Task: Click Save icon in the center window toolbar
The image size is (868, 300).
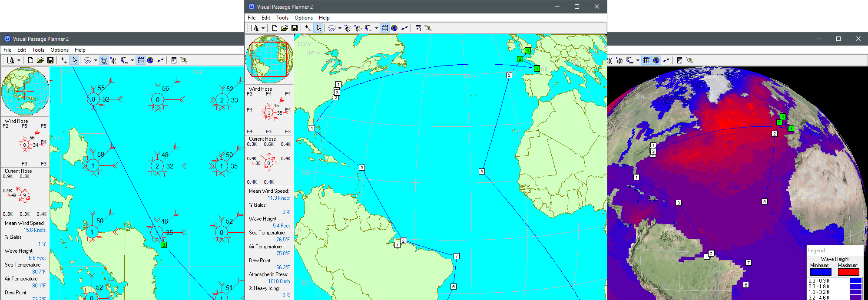Action: tap(295, 28)
